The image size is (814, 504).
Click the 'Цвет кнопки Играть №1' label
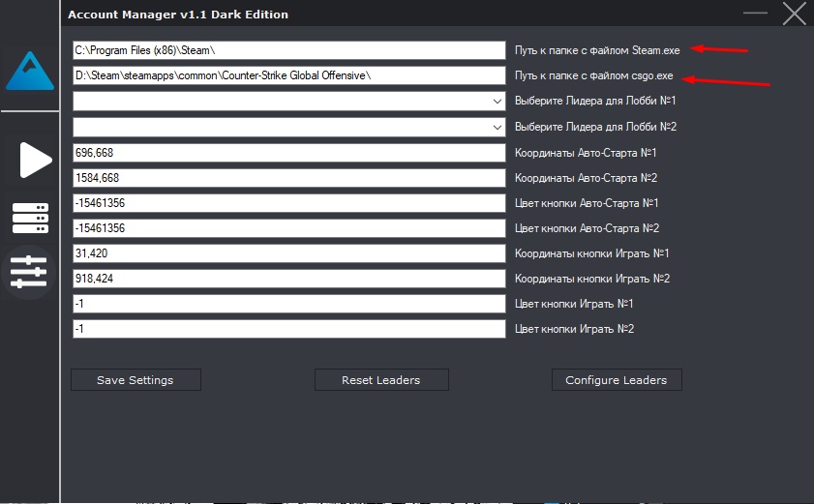point(574,304)
